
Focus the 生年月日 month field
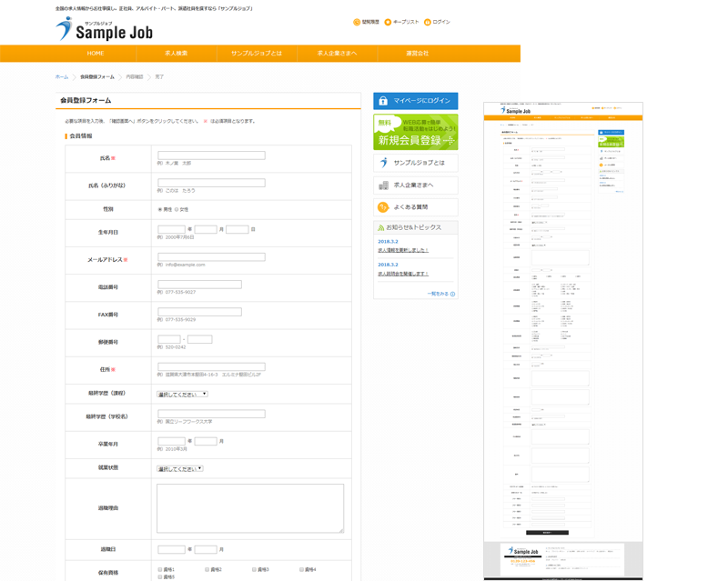(206, 229)
